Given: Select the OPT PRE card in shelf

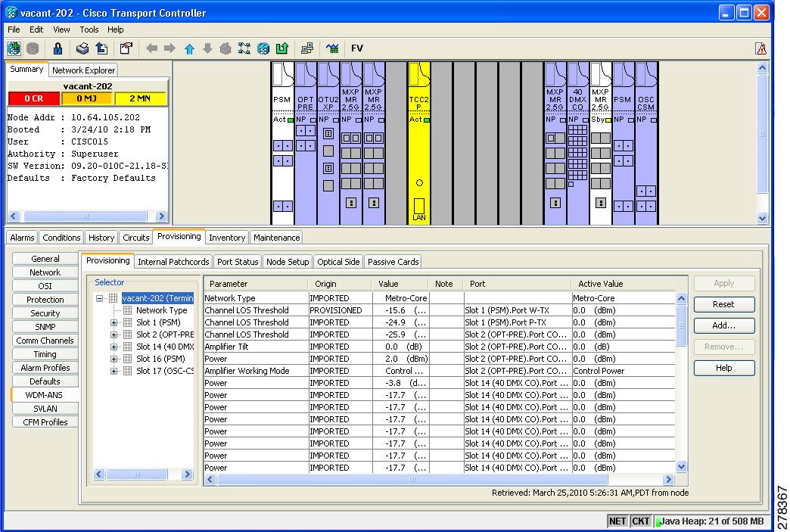Looking at the screenshot, I should pos(305,143).
